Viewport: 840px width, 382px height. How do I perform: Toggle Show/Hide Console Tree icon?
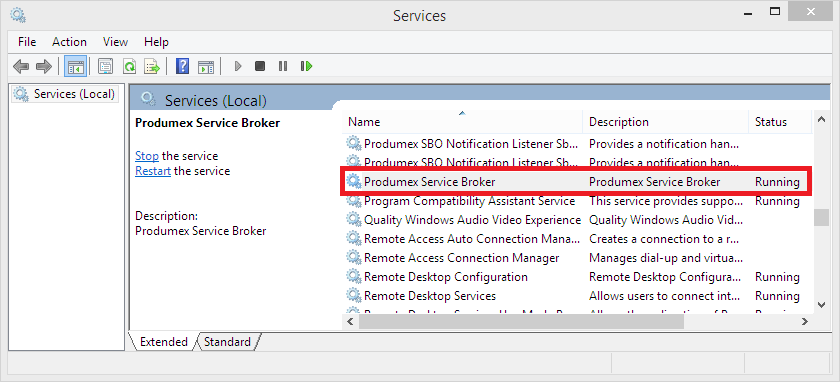click(x=76, y=67)
